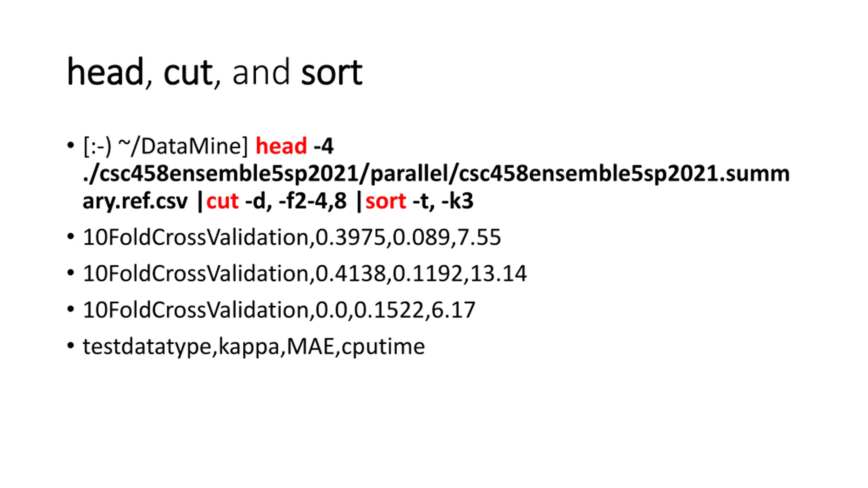Image resolution: width=868 pixels, height=488 pixels.
Task: Click the 'head -4' argument text
Action: (x=295, y=146)
